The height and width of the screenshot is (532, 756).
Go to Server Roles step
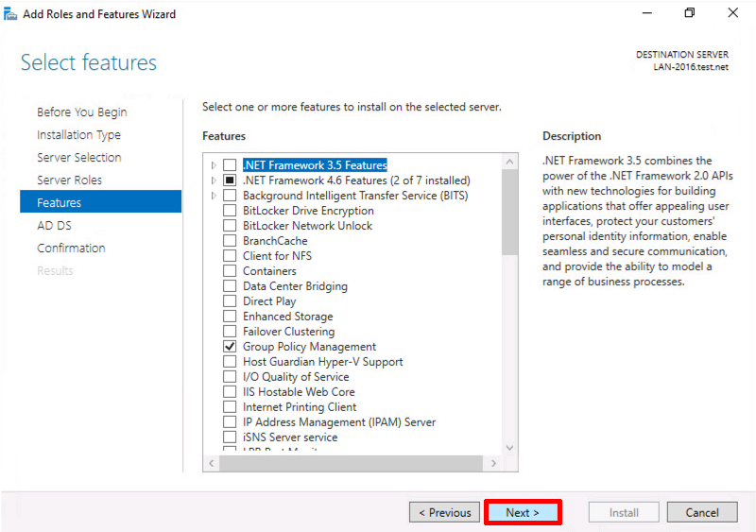pos(69,180)
